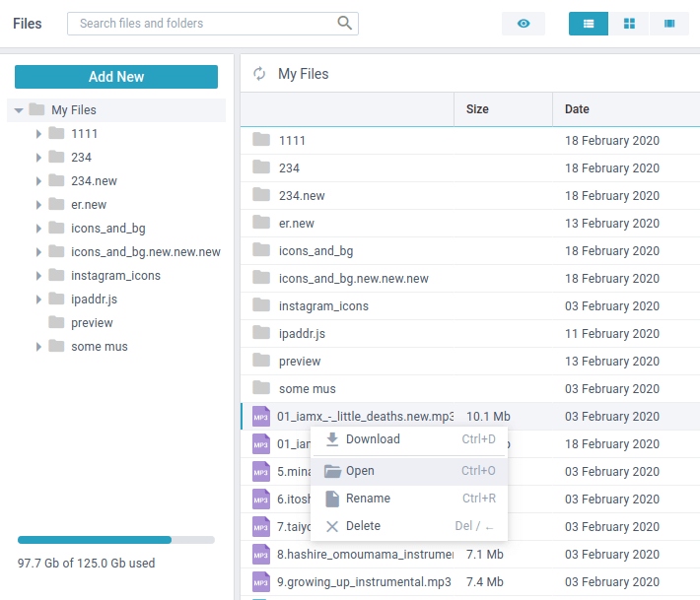This screenshot has height=600, width=700.
Task: Click the 7.4 Mb size cell
Action: (485, 582)
